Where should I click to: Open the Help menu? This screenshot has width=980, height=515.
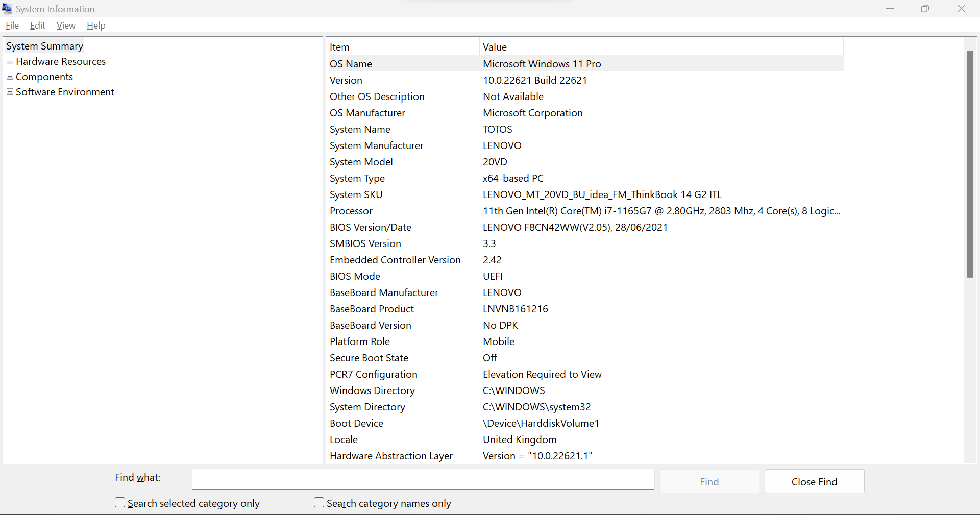point(96,26)
